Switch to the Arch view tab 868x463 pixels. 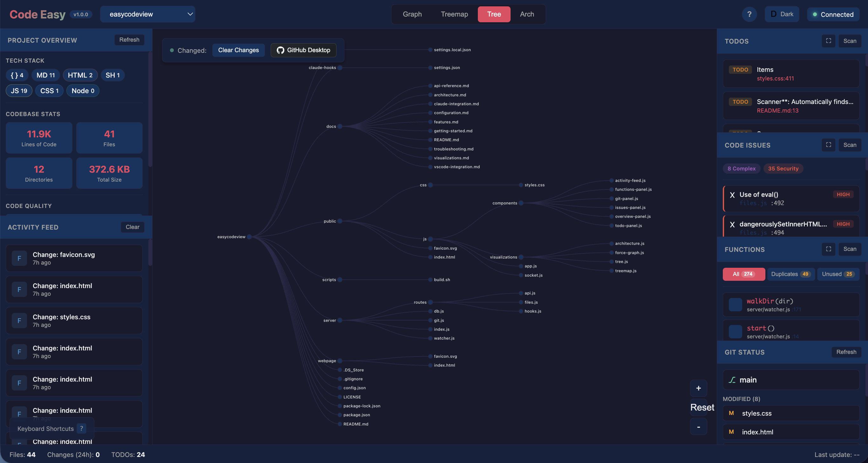(x=527, y=14)
